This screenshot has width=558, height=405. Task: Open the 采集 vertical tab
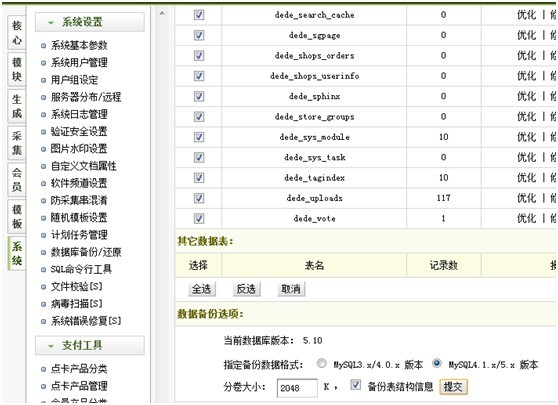(17, 143)
